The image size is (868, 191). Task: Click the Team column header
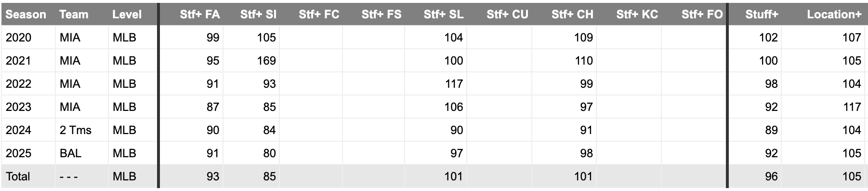pos(74,14)
